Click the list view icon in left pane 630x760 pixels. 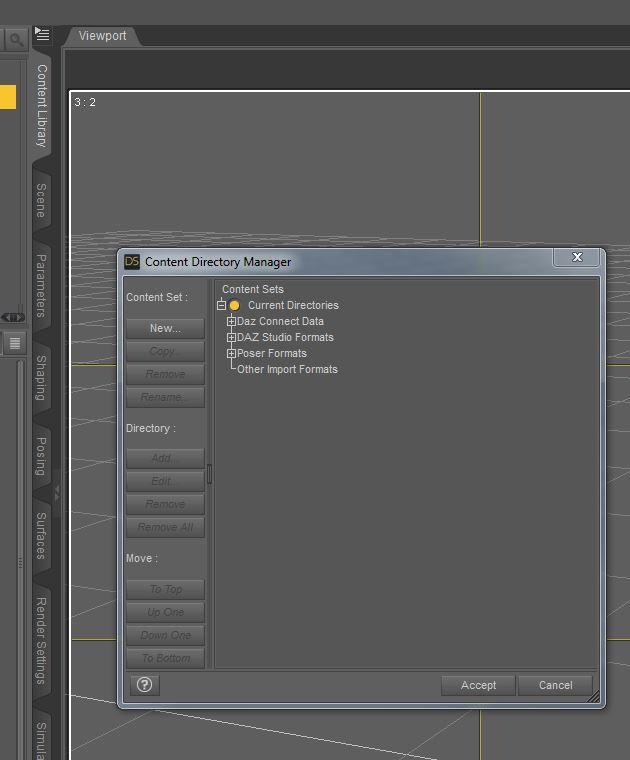pyautogui.click(x=15, y=343)
